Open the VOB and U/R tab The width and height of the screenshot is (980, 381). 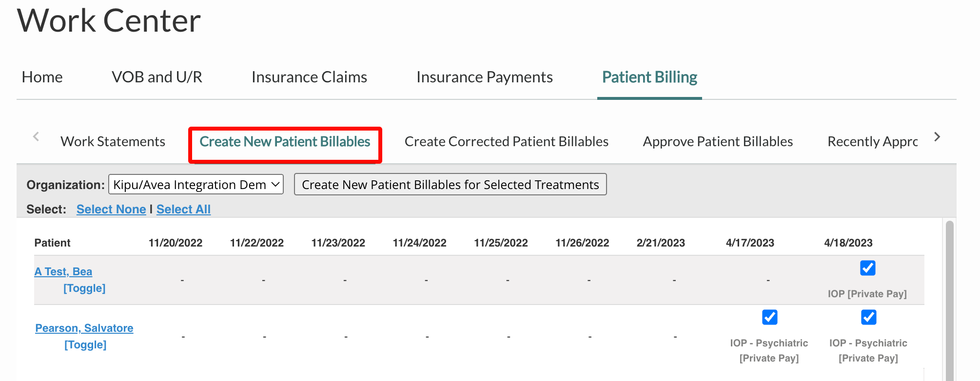coord(157,77)
